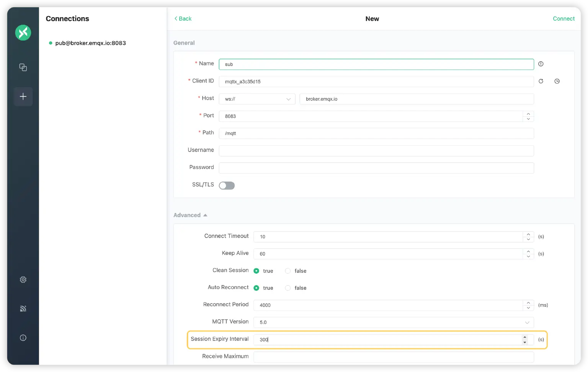Set Auto Reconnect to false
Screen dimensions: 588x372
(x=288, y=288)
